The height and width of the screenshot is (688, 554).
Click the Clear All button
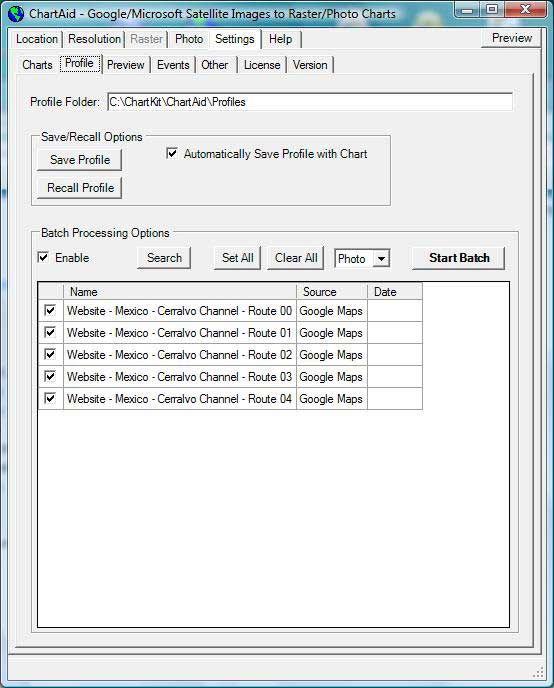(x=296, y=258)
